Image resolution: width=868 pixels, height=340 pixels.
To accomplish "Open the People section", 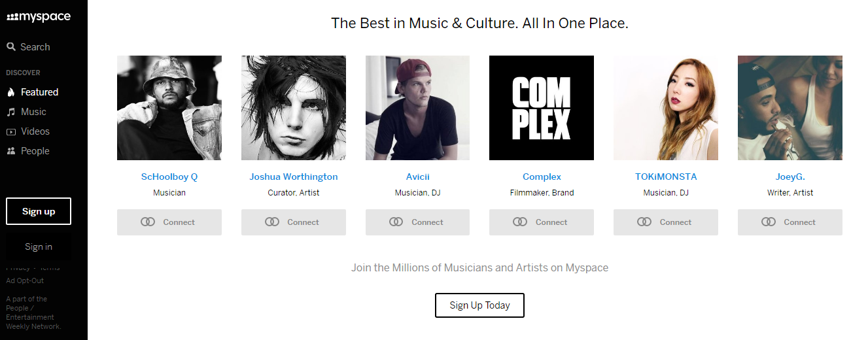I will (x=35, y=151).
